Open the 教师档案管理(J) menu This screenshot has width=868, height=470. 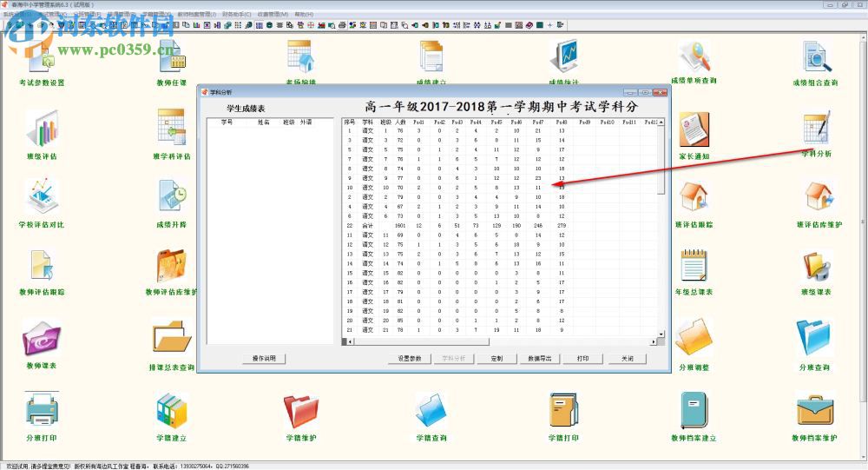[197, 14]
